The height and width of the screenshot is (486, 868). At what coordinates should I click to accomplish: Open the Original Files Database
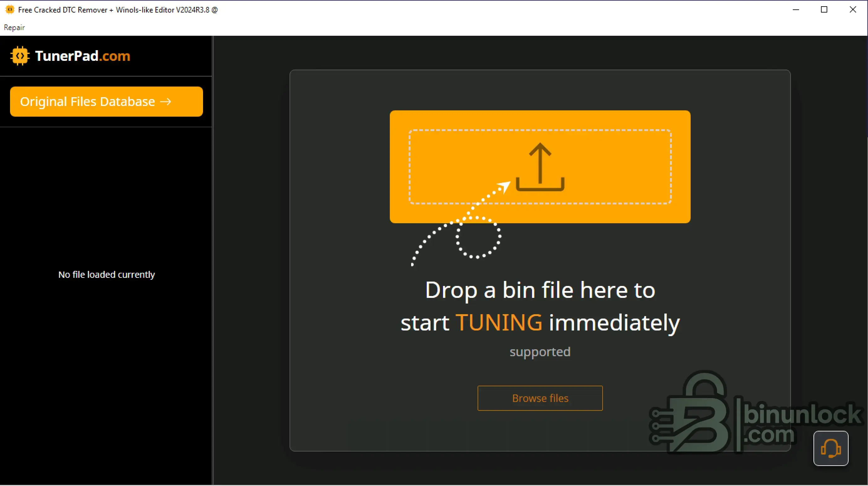coord(107,102)
